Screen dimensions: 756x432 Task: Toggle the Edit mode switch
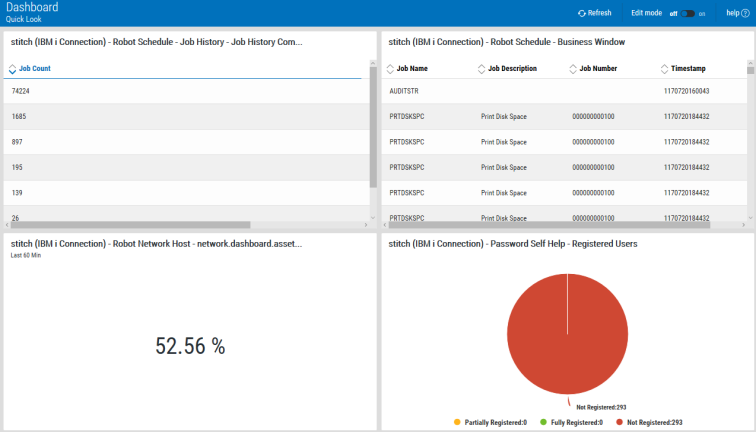(687, 13)
